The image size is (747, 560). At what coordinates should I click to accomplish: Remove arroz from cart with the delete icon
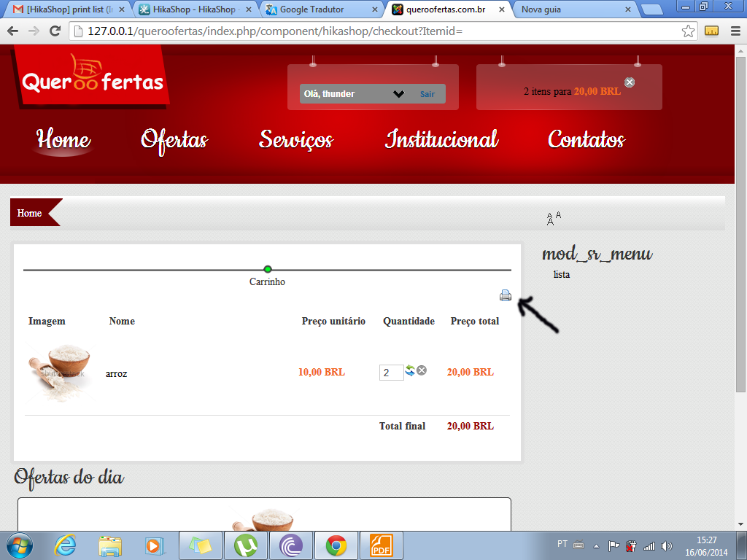click(422, 370)
